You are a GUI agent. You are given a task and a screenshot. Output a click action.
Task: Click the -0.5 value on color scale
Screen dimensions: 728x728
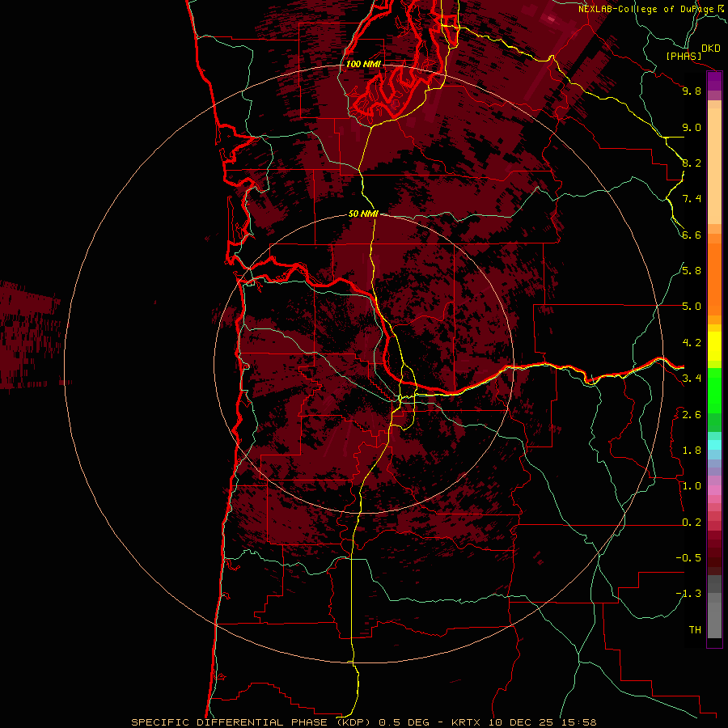pyautogui.click(x=688, y=558)
